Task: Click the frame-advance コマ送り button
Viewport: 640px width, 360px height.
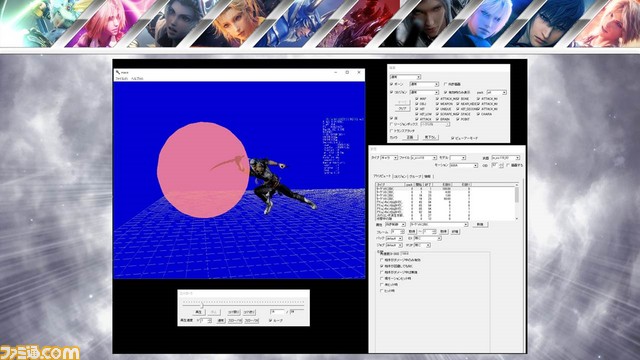Action: click(x=249, y=312)
